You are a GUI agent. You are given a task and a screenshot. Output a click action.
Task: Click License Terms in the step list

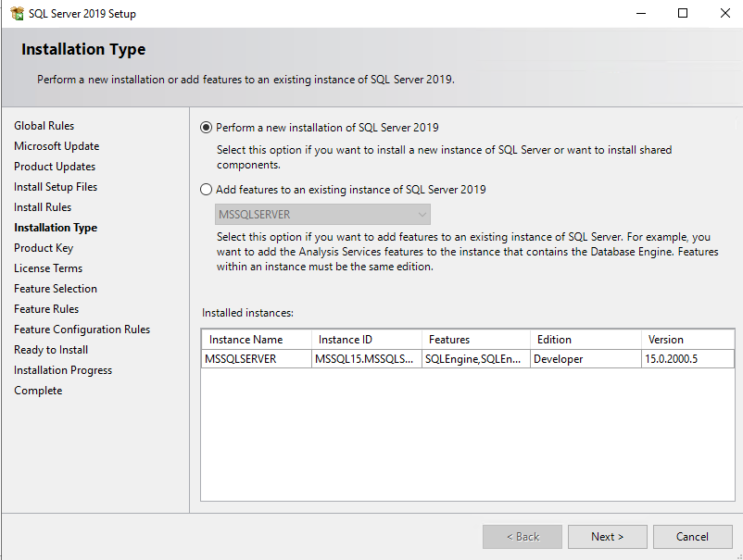click(48, 268)
